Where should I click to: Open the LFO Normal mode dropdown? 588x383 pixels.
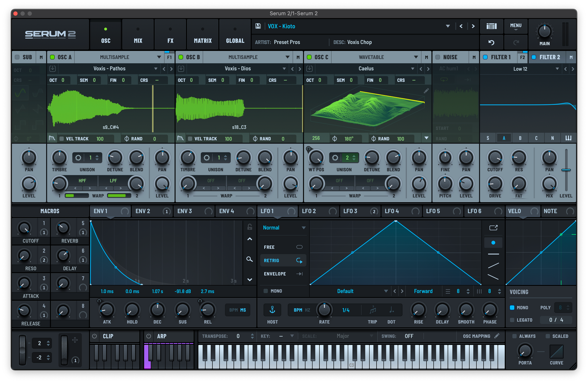[x=284, y=228]
